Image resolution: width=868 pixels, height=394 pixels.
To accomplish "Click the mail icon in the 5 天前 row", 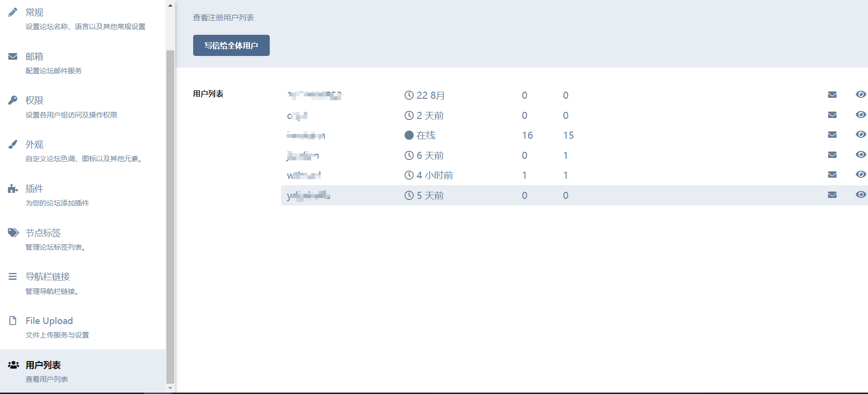I will pyautogui.click(x=832, y=195).
